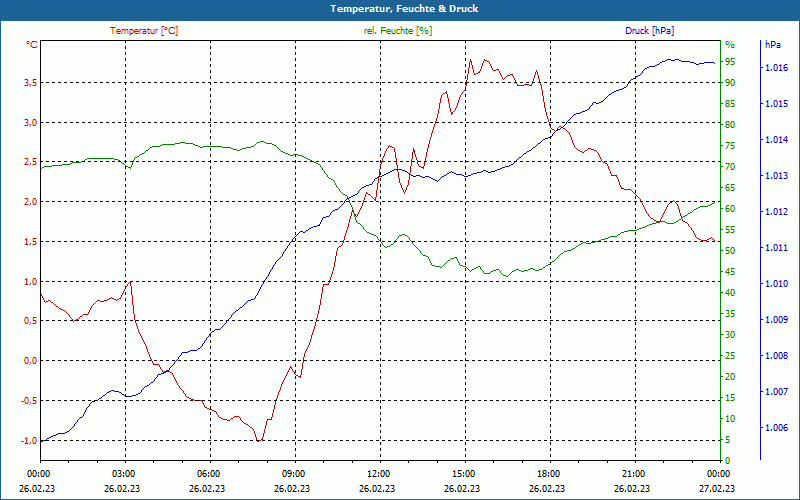The width and height of the screenshot is (800, 500).
Task: Click the chart title 'Temperatur, Feuchte & Druck'
Action: (404, 9)
